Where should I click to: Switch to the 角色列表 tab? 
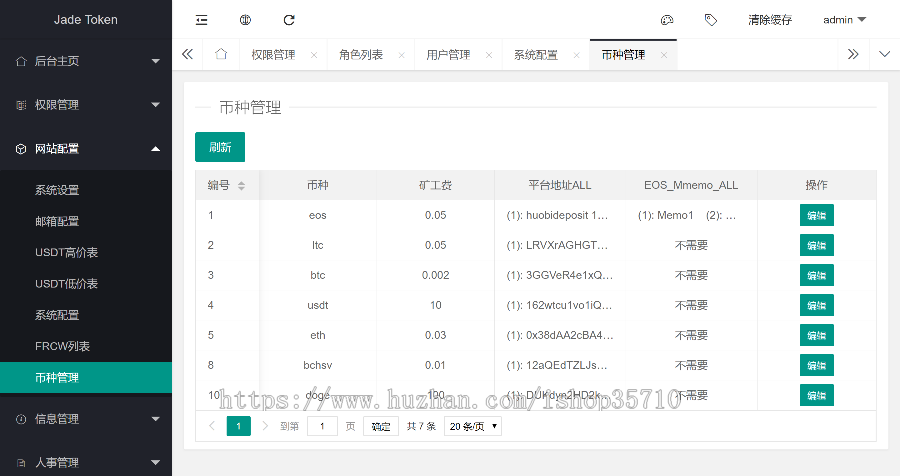coord(360,55)
